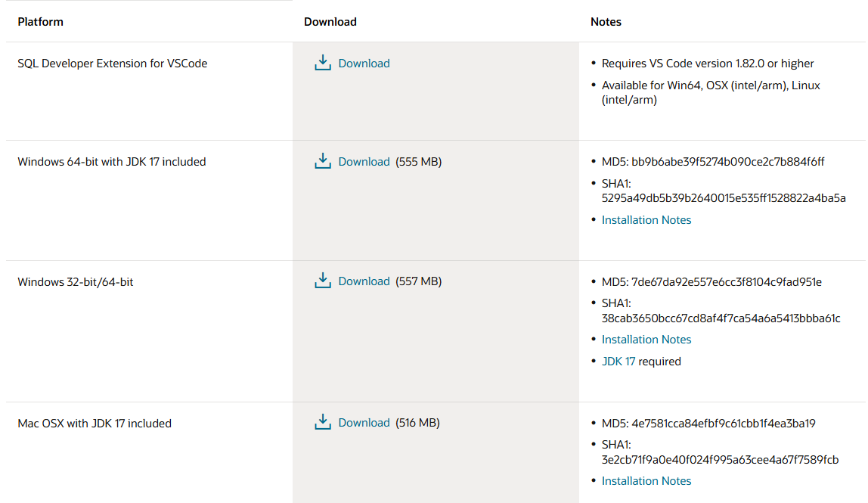Click download icon in Windows 64-bit JDK 17 row
This screenshot has width=868, height=503.
[x=323, y=161]
